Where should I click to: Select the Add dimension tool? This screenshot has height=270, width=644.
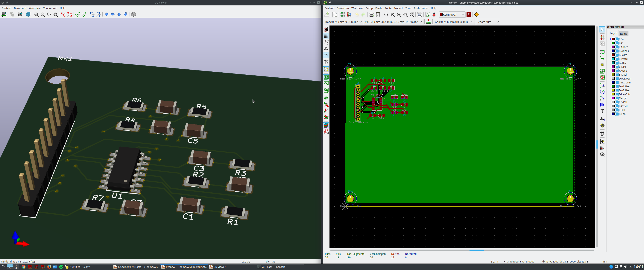point(602,119)
